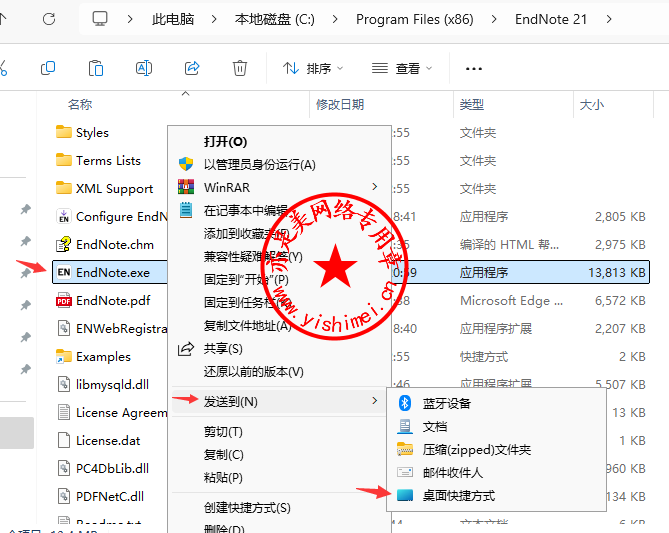
Task: Choose 共享(S) in context menu
Action: [223, 349]
